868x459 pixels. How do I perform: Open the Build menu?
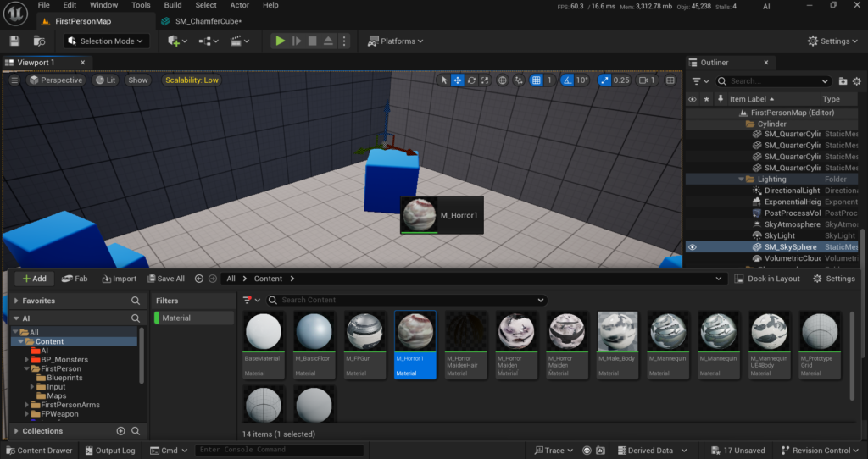[x=173, y=5]
